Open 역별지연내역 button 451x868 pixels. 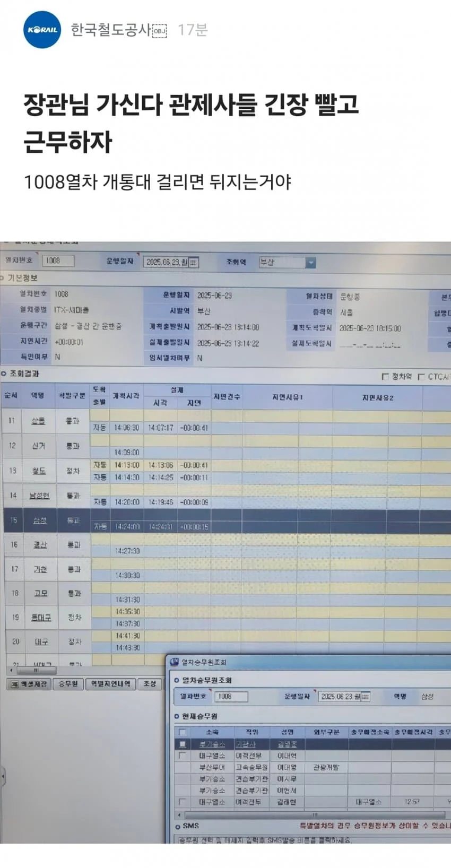point(111,684)
